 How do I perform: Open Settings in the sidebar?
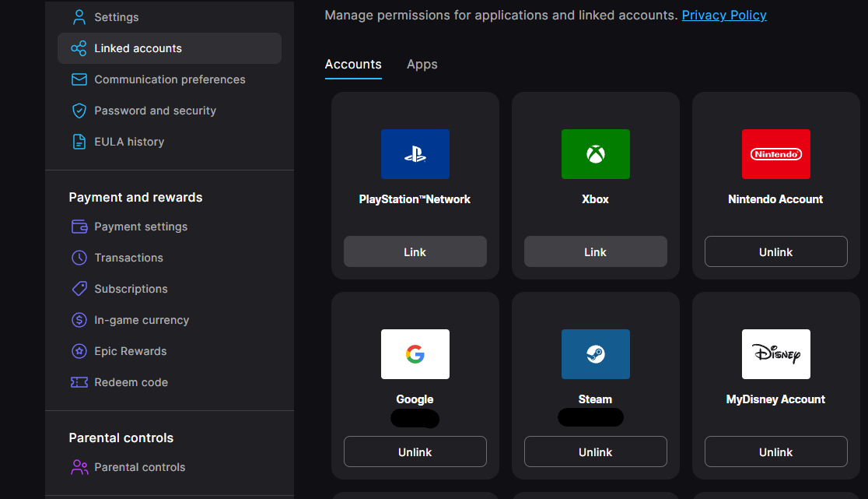click(170, 17)
